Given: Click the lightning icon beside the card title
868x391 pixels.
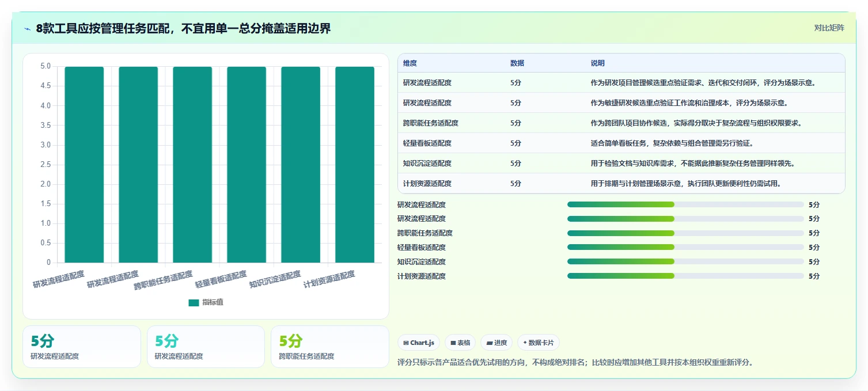Looking at the screenshot, I should point(27,29).
